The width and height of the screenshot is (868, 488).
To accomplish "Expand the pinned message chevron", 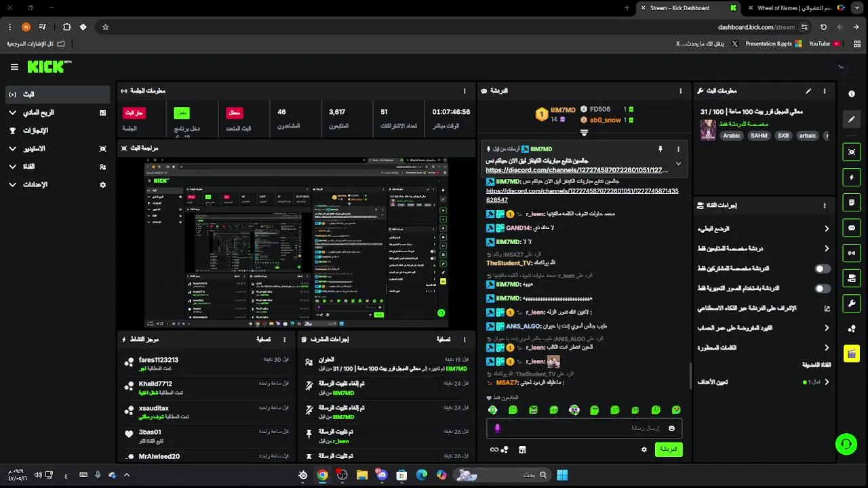I will 678,163.
